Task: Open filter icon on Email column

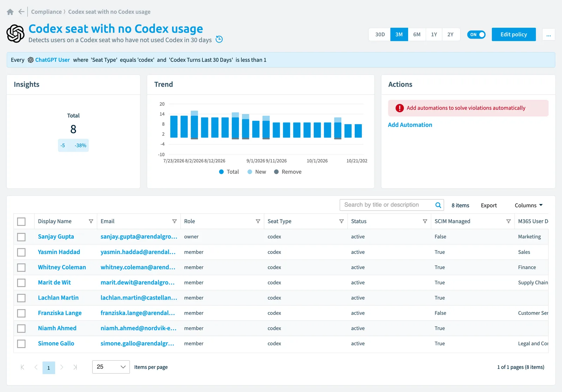Action: (x=175, y=221)
